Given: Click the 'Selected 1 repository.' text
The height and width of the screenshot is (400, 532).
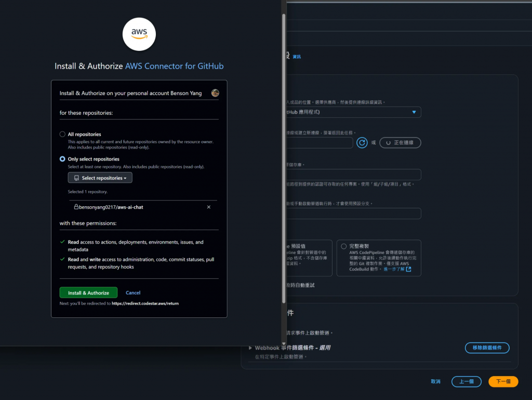Looking at the screenshot, I should [87, 192].
